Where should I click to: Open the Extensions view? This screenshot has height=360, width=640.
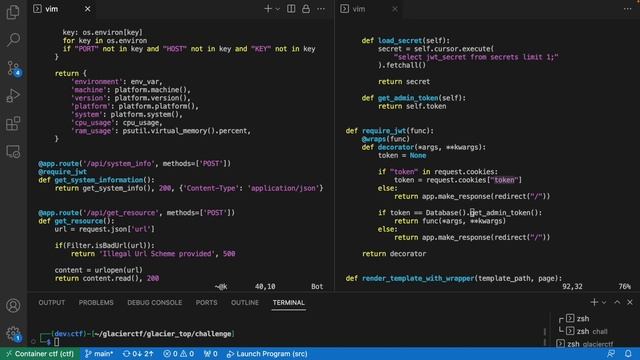coord(13,123)
